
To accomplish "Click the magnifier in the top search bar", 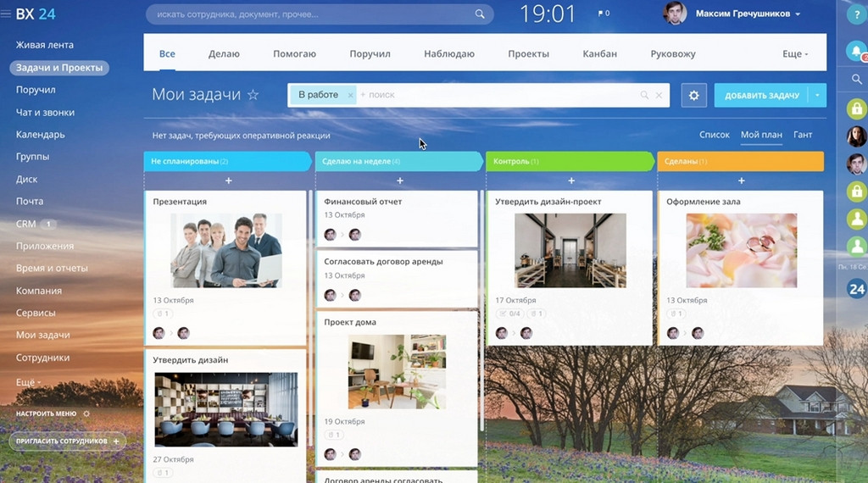I will (x=480, y=14).
